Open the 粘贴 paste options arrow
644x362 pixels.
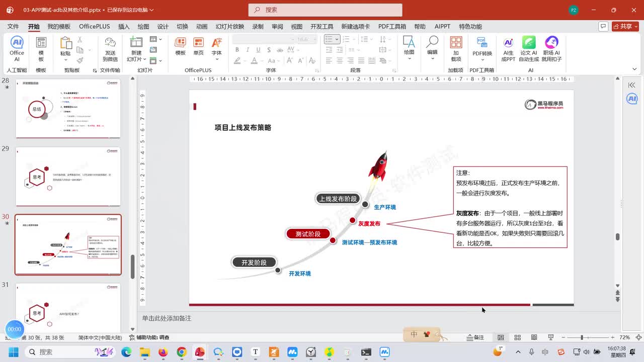65,59
